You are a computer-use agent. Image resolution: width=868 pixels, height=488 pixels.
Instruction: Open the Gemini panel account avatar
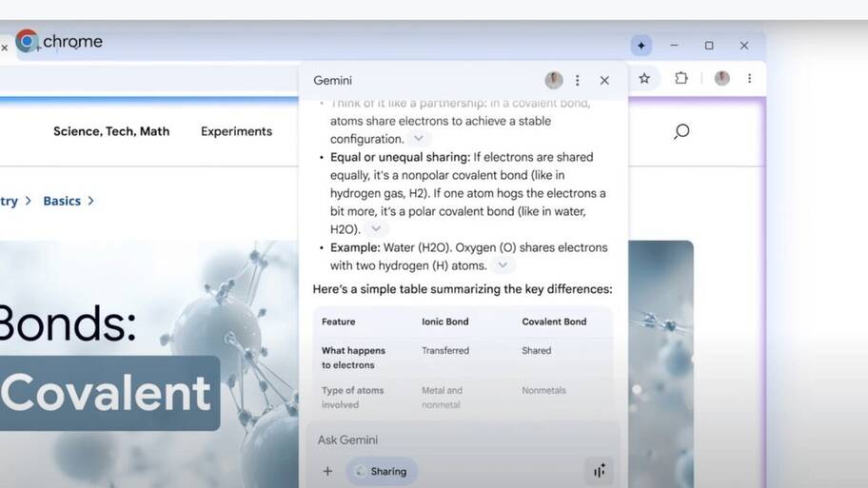554,80
